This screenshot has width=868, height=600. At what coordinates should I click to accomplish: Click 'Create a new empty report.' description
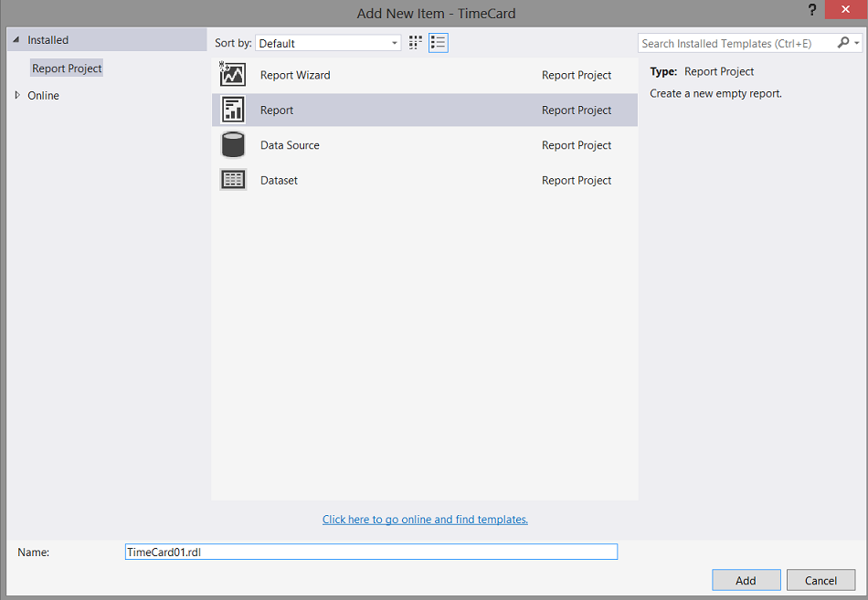coord(715,93)
